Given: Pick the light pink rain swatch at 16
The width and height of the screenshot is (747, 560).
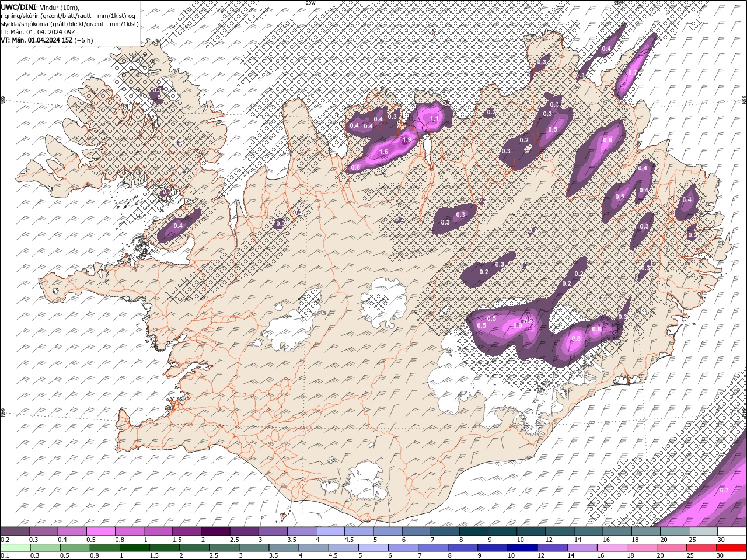Looking at the screenshot, I should coord(611,548).
